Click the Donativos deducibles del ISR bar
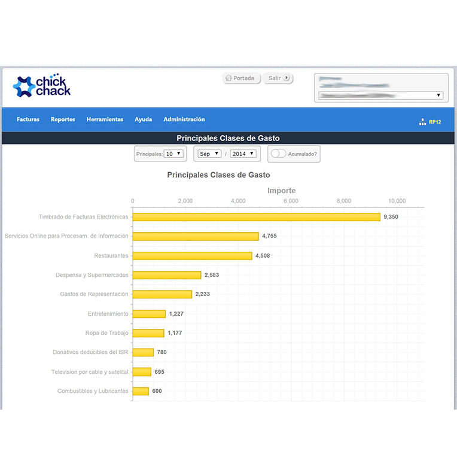Viewport: 457px width, 476px height. pyautogui.click(x=144, y=352)
